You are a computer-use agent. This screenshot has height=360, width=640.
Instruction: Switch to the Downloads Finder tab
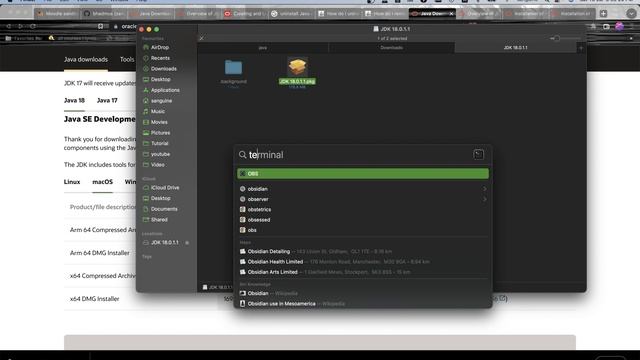[x=391, y=48]
